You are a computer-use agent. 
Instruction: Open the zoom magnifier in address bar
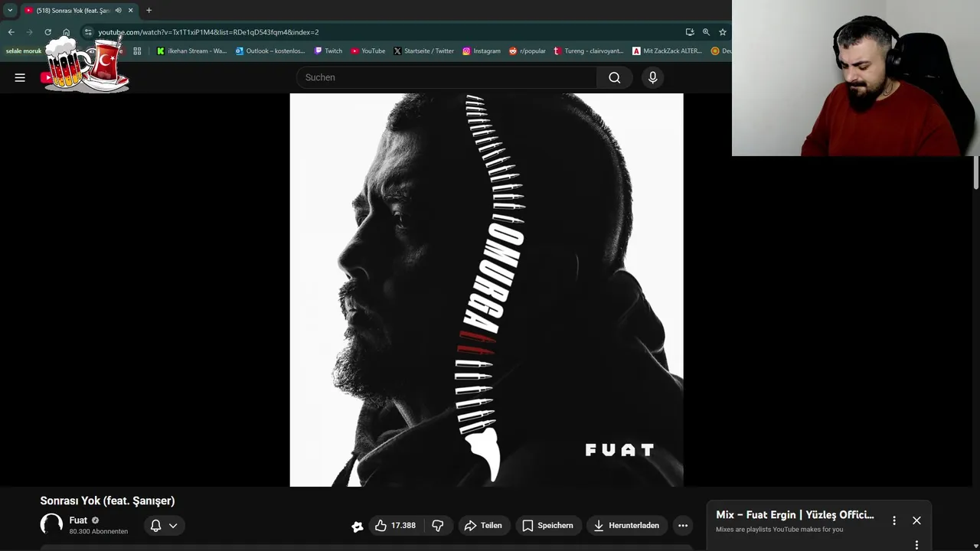(706, 32)
